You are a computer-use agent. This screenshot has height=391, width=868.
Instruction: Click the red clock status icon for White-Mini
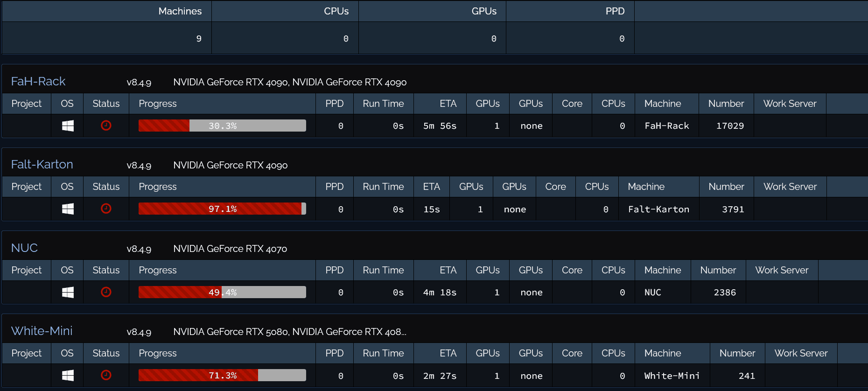click(x=106, y=375)
